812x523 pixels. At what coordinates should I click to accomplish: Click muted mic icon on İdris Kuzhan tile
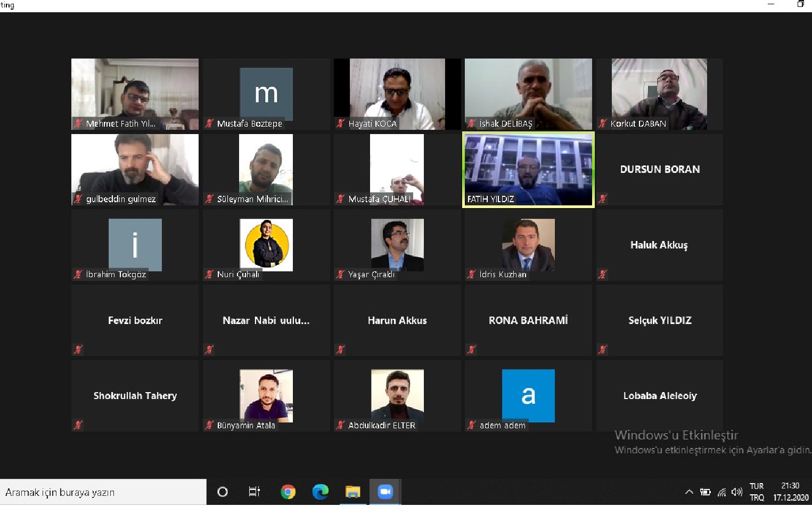[x=472, y=275]
